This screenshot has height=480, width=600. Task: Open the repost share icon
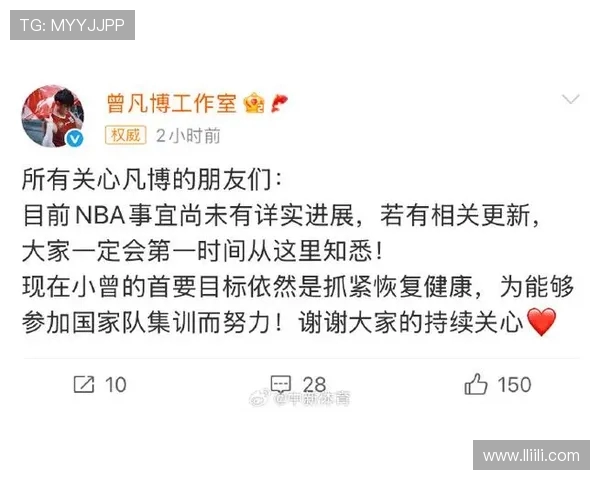[84, 384]
